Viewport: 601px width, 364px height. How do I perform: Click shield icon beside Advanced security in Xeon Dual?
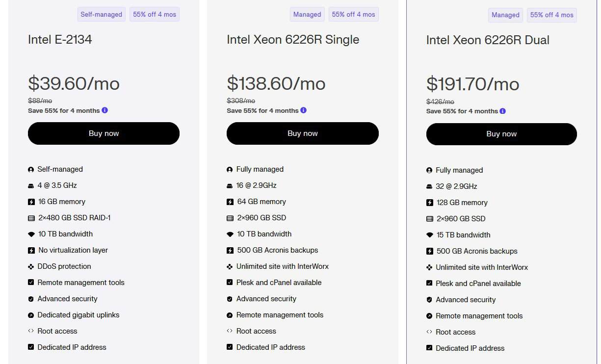(429, 300)
